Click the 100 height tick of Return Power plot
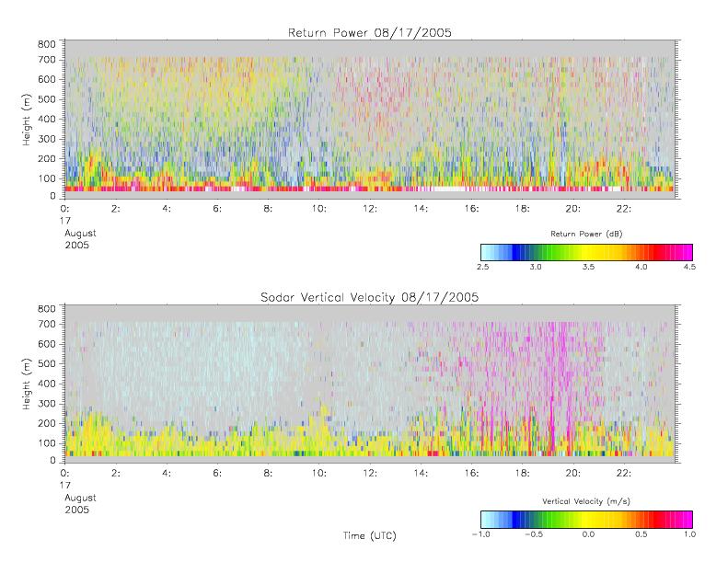The height and width of the screenshot is (562, 728). tap(46, 178)
